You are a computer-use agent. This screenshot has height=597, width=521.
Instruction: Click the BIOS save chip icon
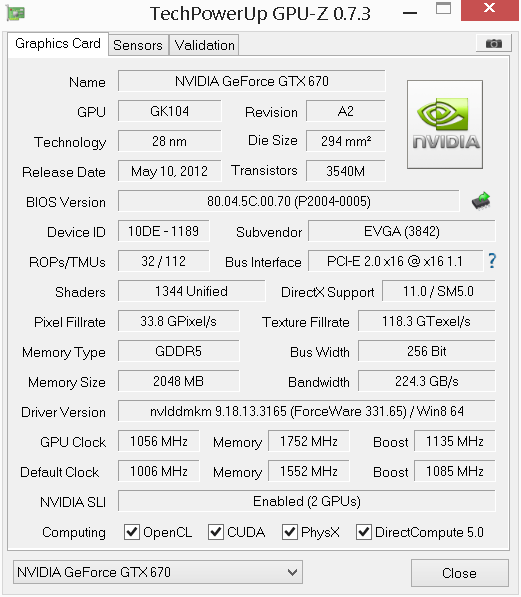pyautogui.click(x=481, y=201)
